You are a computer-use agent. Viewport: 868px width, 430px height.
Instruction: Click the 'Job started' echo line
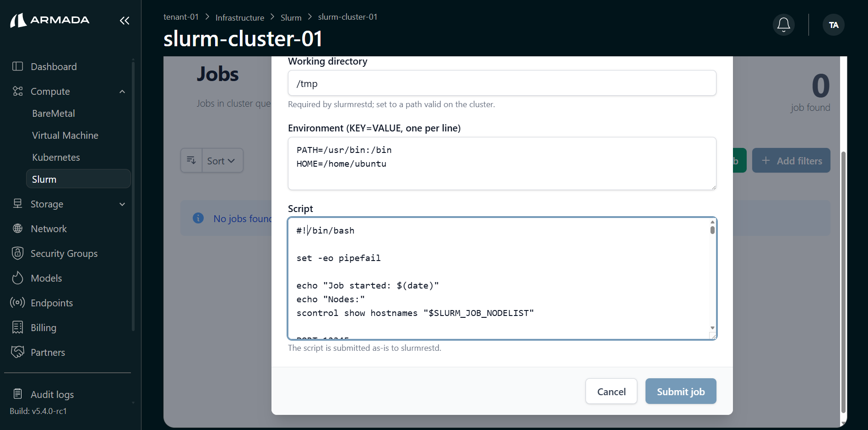[368, 286]
